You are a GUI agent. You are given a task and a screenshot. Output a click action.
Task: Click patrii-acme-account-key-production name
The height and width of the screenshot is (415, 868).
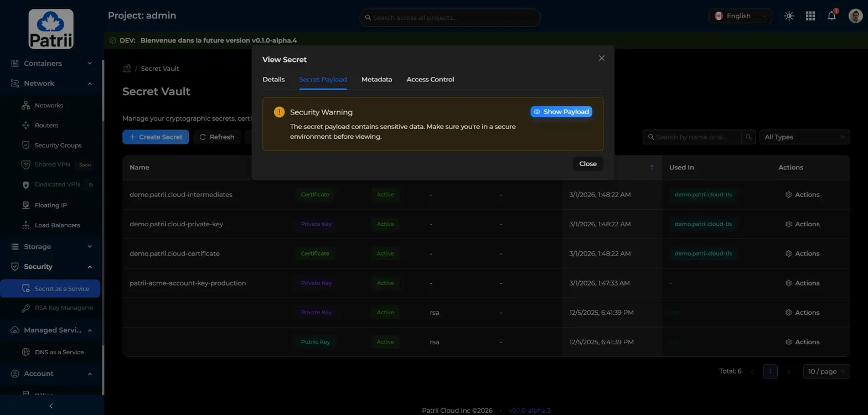click(188, 283)
